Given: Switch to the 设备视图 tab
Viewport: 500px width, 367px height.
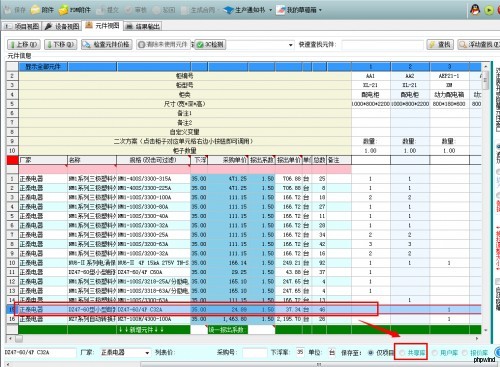Looking at the screenshot, I should (62, 26).
